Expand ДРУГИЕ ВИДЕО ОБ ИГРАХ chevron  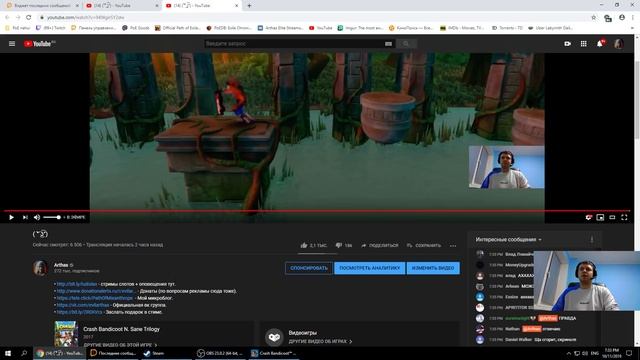click(x=351, y=341)
